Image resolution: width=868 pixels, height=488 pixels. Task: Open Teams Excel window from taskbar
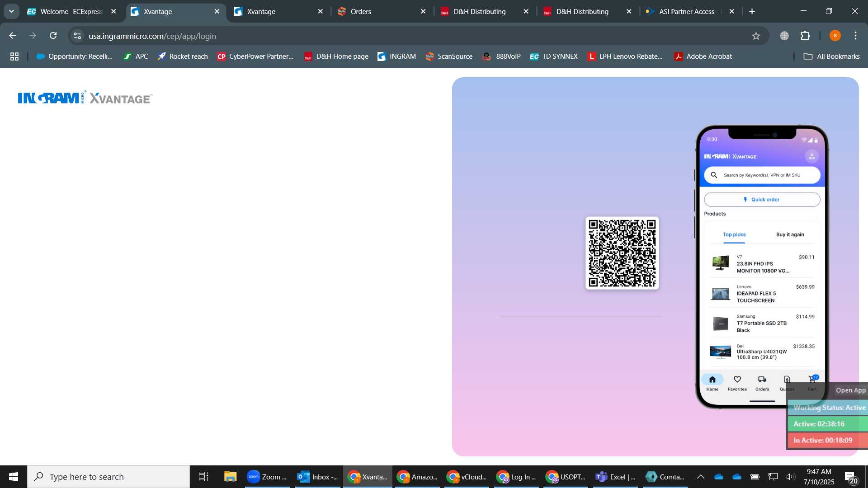pos(616,477)
